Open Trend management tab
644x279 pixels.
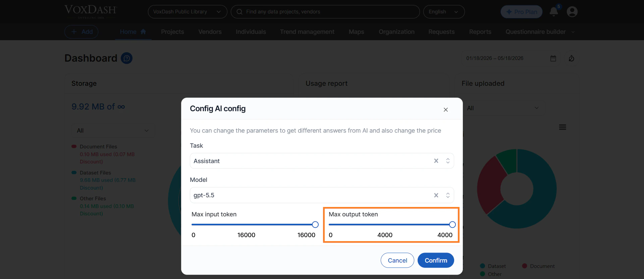coord(307,32)
